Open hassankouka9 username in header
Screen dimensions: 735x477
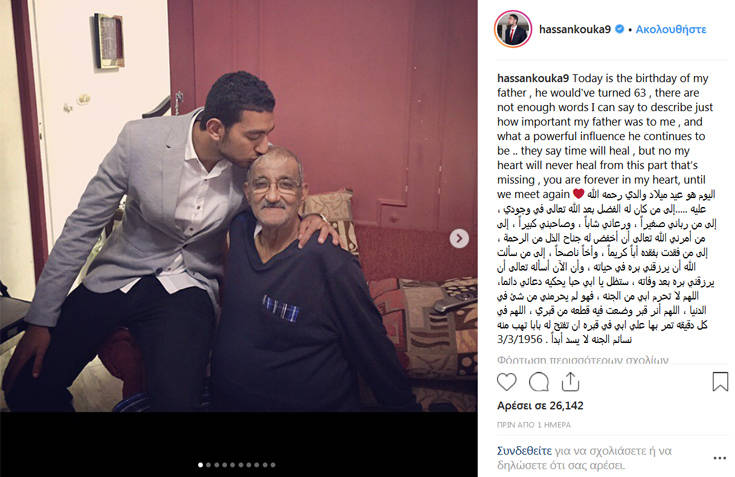[575, 29]
